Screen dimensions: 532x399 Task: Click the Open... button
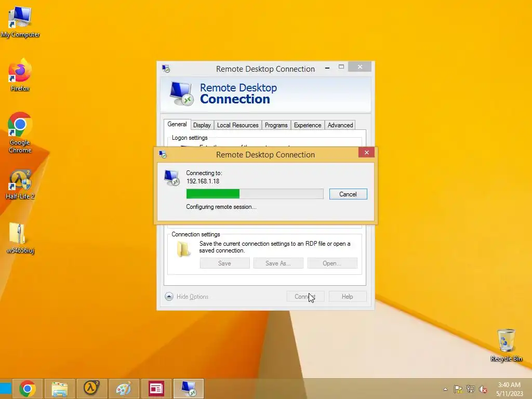pos(332,263)
